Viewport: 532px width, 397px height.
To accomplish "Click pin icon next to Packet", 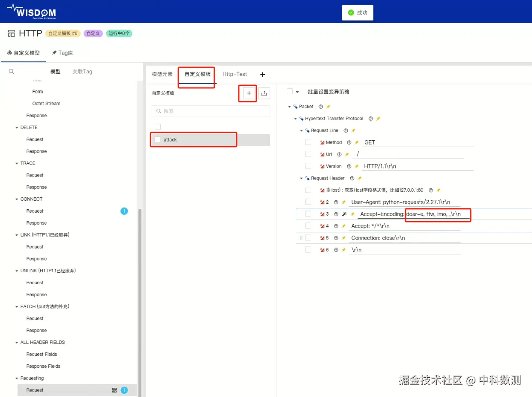I will pos(328,106).
